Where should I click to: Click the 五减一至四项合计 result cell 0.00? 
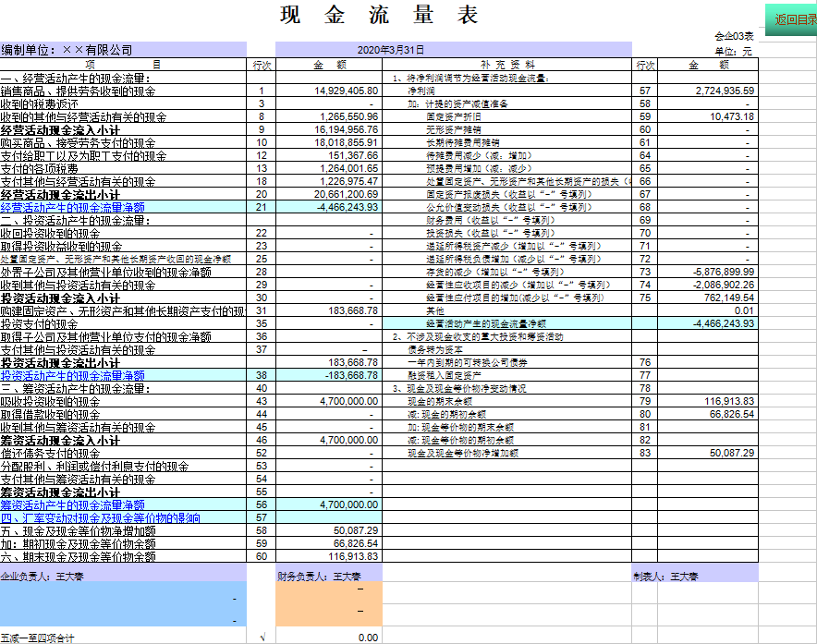click(368, 636)
